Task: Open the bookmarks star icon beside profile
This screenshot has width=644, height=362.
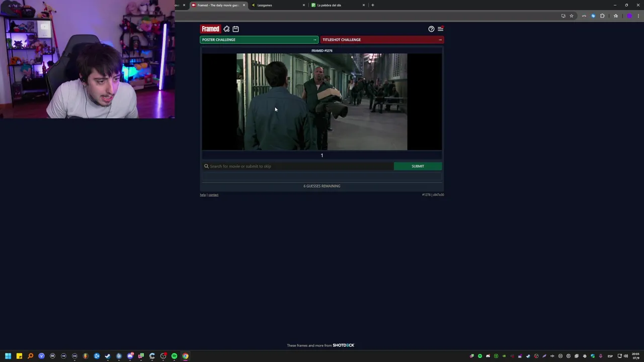Action: pyautogui.click(x=615, y=16)
